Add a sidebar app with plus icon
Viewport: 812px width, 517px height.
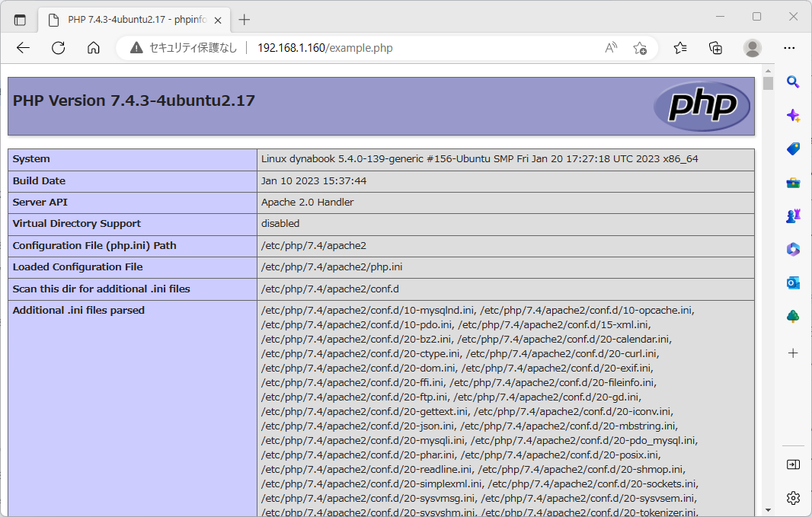click(793, 353)
